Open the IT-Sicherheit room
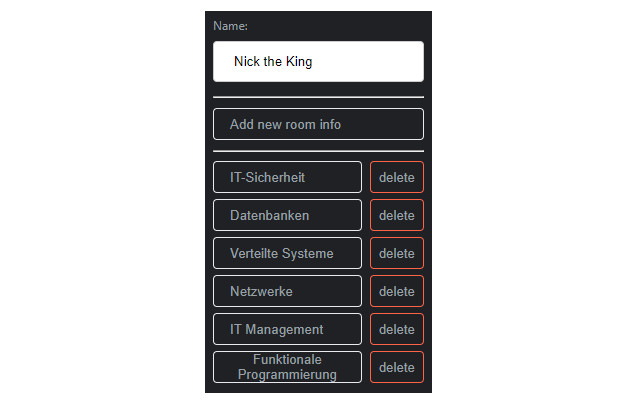Image resolution: width=640 pixels, height=400 pixels. click(287, 177)
